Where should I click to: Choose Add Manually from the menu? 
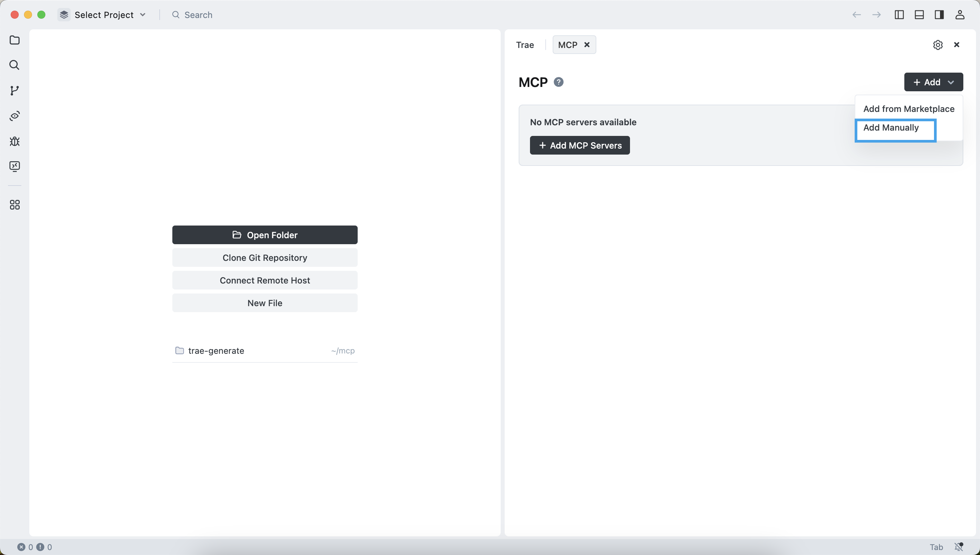[891, 128]
